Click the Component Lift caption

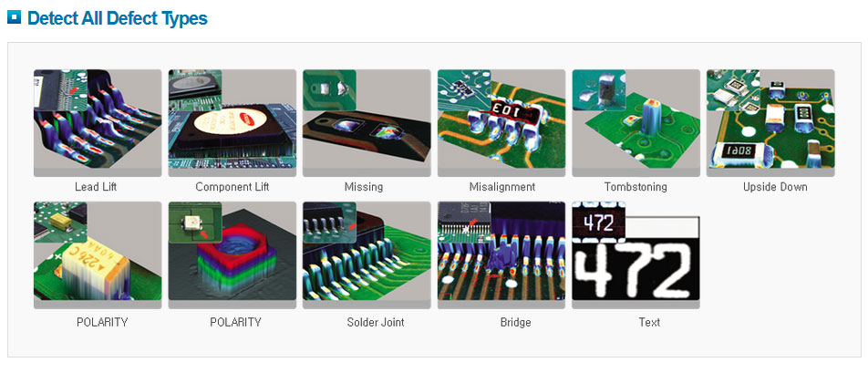tap(232, 186)
